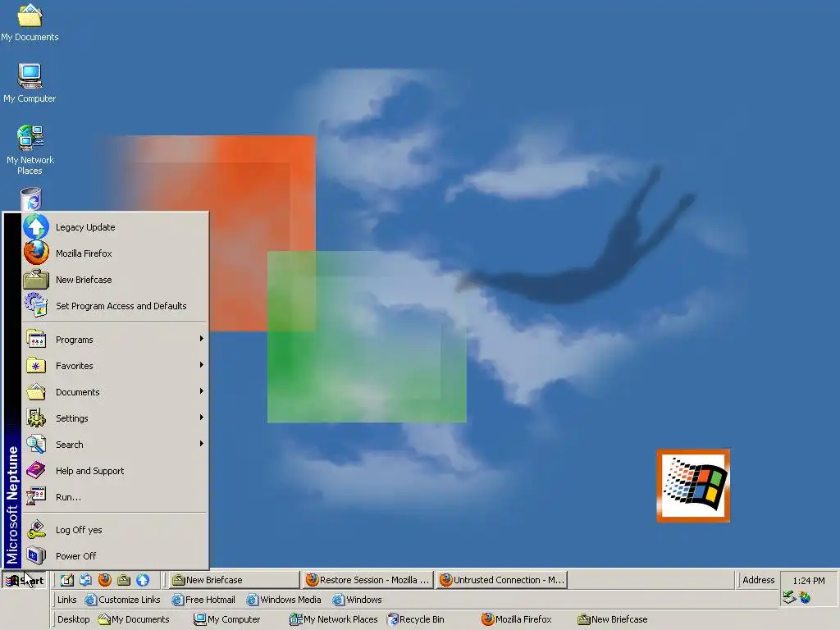Open the Customize Links shortcut
The height and width of the screenshot is (630, 840).
(x=123, y=600)
